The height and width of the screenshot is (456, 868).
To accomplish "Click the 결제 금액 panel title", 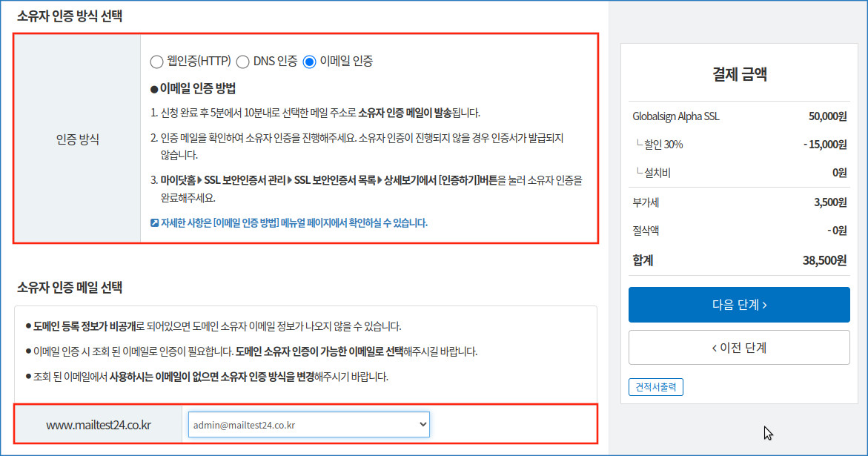I will tap(739, 73).
